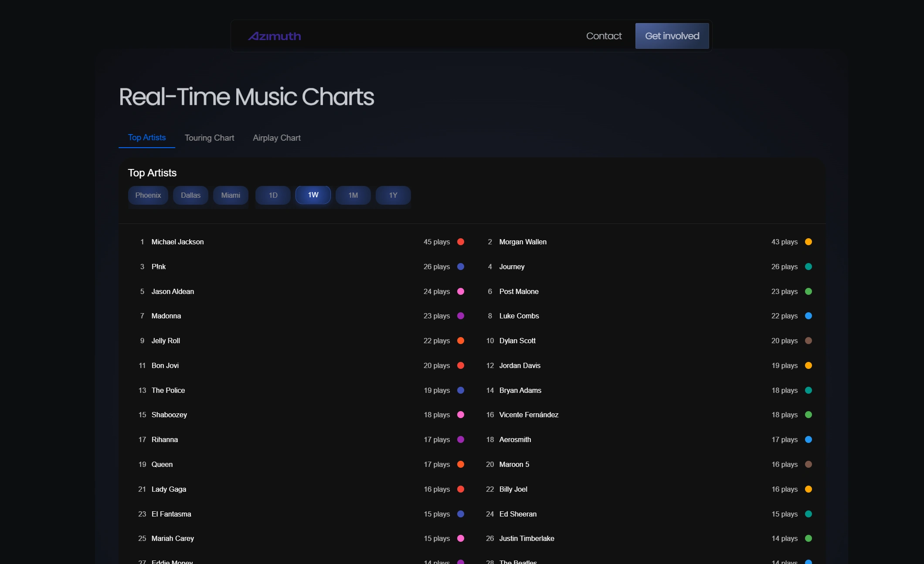The height and width of the screenshot is (564, 924).
Task: Select the 1W time range
Action: 313,195
